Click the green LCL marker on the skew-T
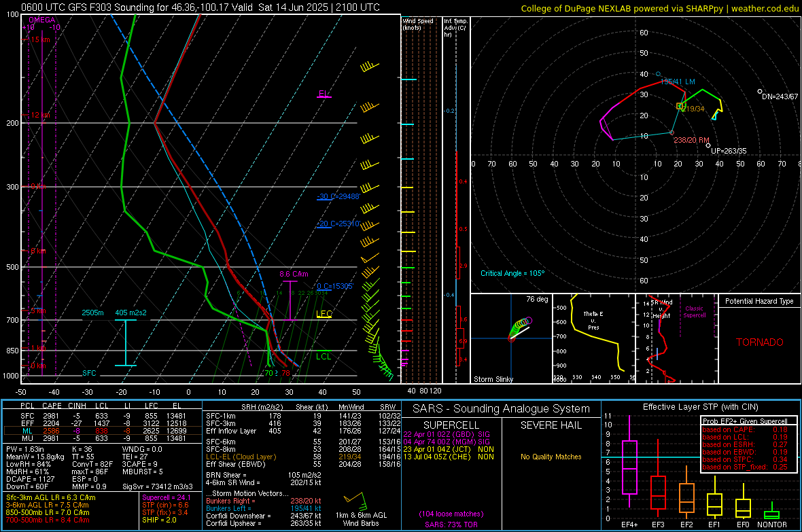 click(324, 356)
